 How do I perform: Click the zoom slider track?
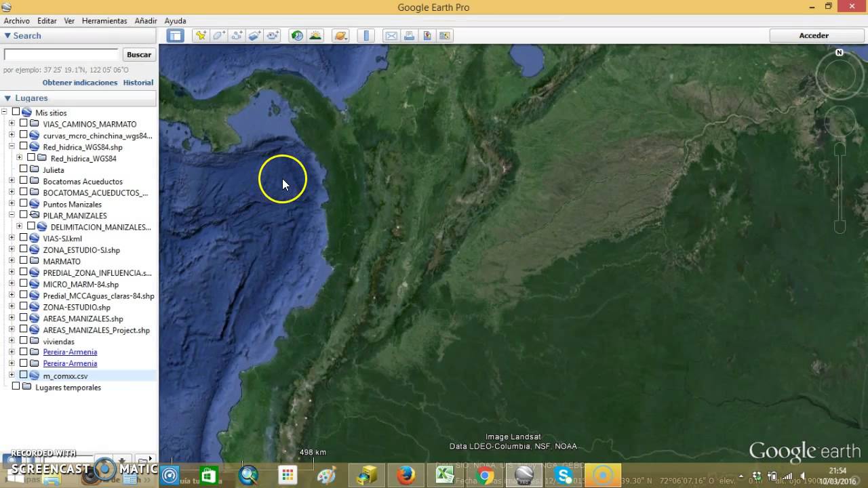(x=840, y=188)
